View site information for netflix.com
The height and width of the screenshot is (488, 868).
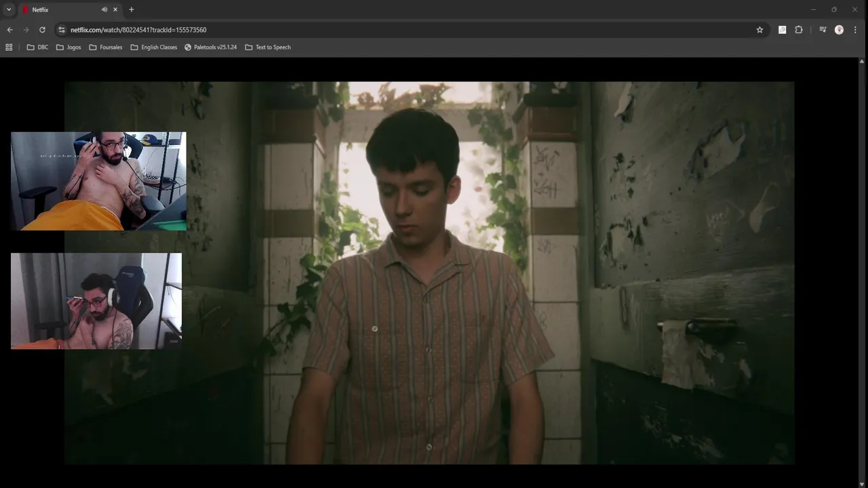click(x=62, y=30)
